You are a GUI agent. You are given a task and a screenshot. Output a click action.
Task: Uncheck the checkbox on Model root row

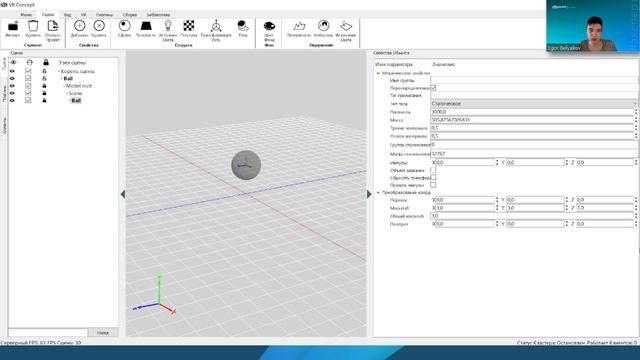(28, 86)
